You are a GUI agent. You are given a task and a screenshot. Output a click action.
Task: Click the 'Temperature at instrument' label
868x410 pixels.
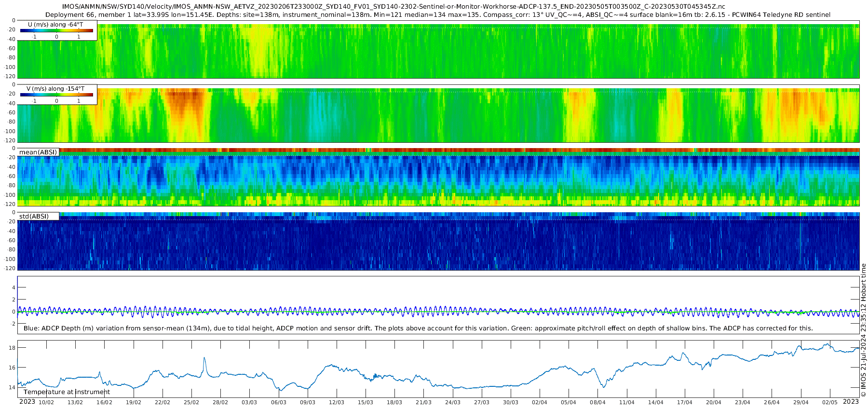67,392
